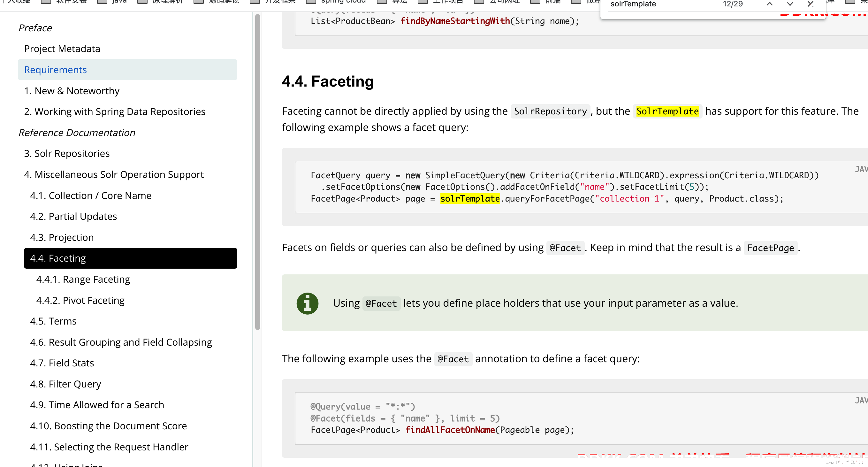This screenshot has height=467, width=868.
Task: Open Result Grouping and Field Collapsing section
Action: tap(121, 342)
